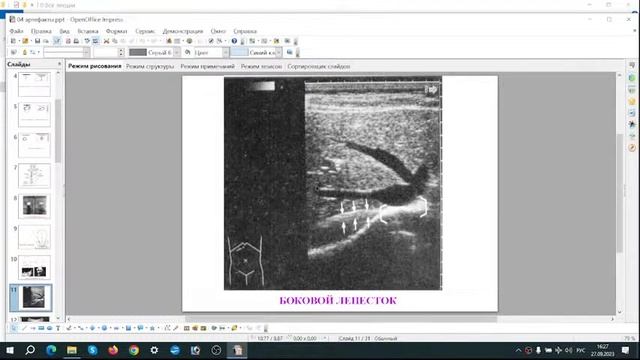Select the Text tool
Image resolution: width=640 pixels, height=360 pixels.
[x=58, y=328]
